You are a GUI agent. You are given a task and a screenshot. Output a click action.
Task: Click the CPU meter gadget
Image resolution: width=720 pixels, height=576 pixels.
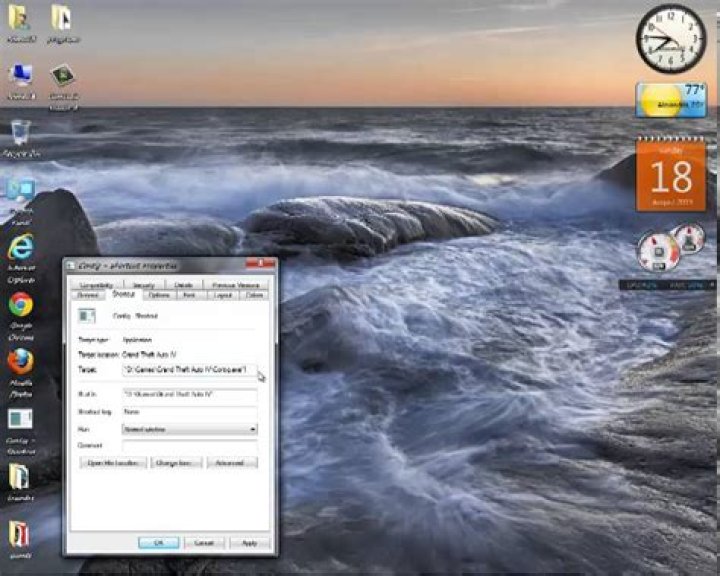pyautogui.click(x=660, y=251)
